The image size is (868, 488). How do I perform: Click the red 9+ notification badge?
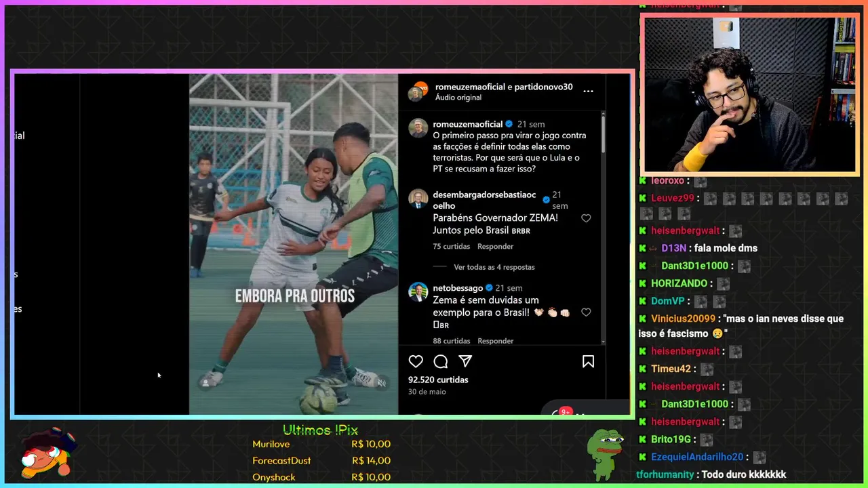click(566, 411)
